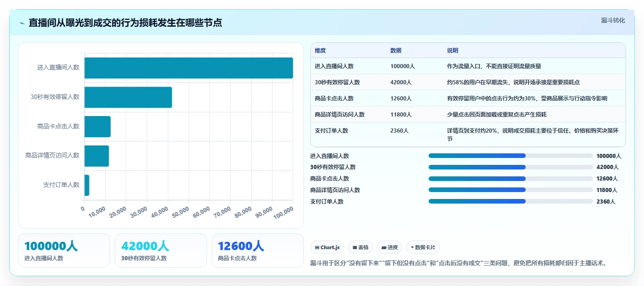Click the 11800人 value beside the progress bar
Viewport: 644px width, 286px height.
pyautogui.click(x=607, y=190)
